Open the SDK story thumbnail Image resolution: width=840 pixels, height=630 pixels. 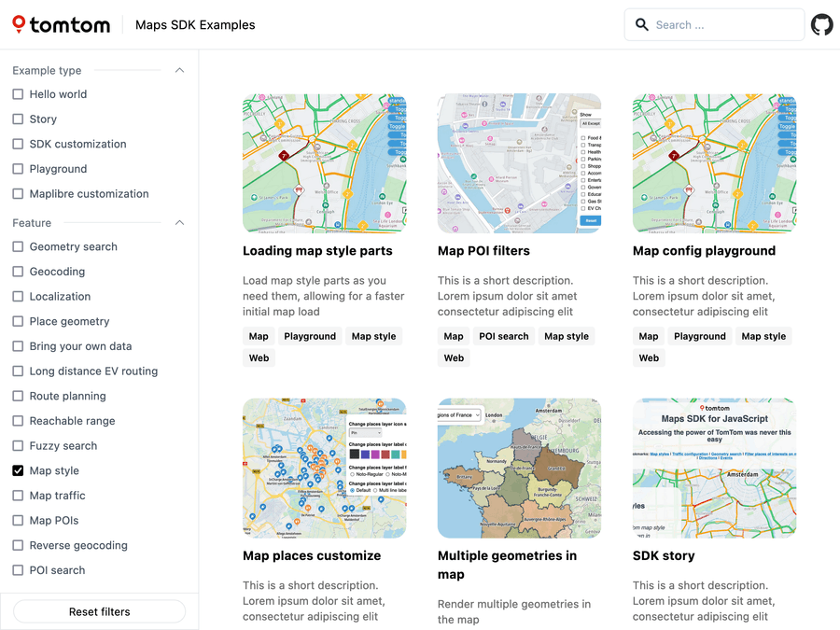(x=714, y=468)
